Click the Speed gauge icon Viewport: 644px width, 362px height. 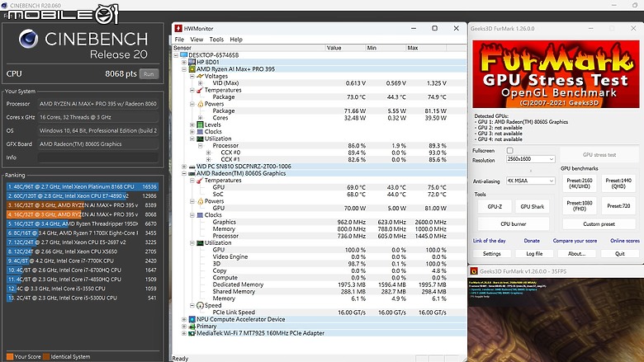point(200,305)
